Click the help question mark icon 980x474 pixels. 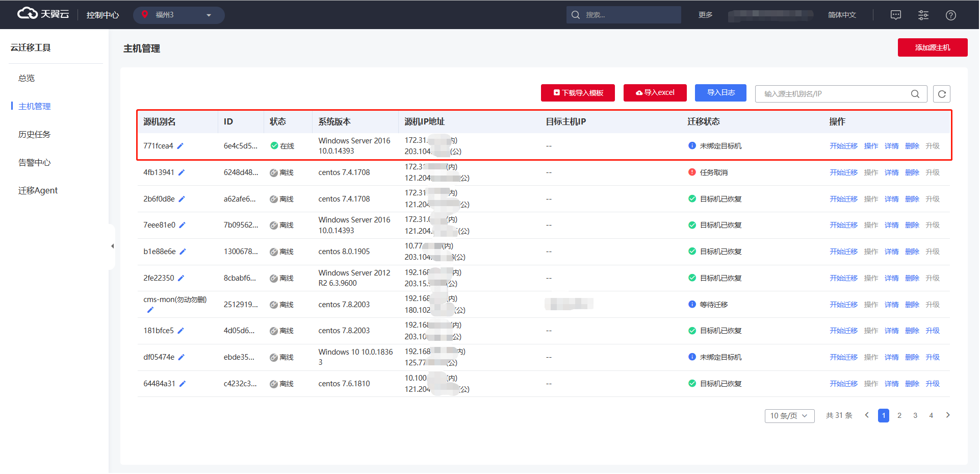[951, 15]
